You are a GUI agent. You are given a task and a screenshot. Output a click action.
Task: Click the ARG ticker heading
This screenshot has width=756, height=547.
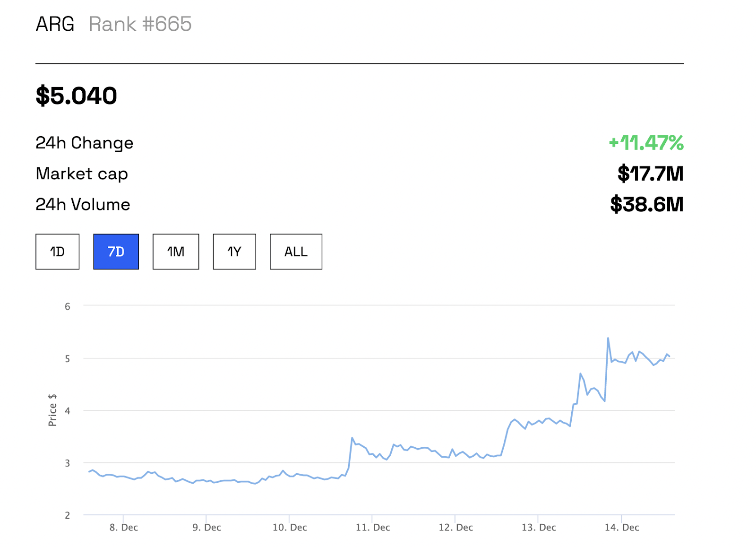tap(55, 24)
